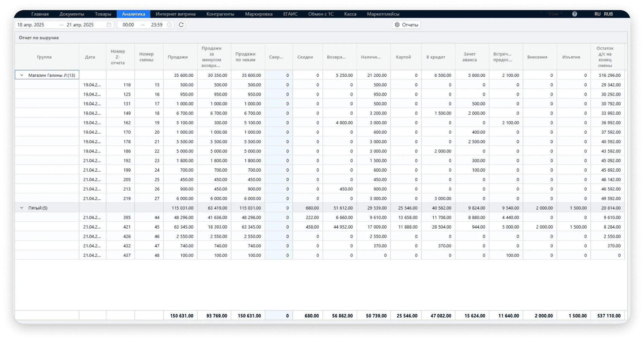Viewport: 644px width, 341px height.
Task: Switch language via RU selector
Action: click(x=597, y=14)
